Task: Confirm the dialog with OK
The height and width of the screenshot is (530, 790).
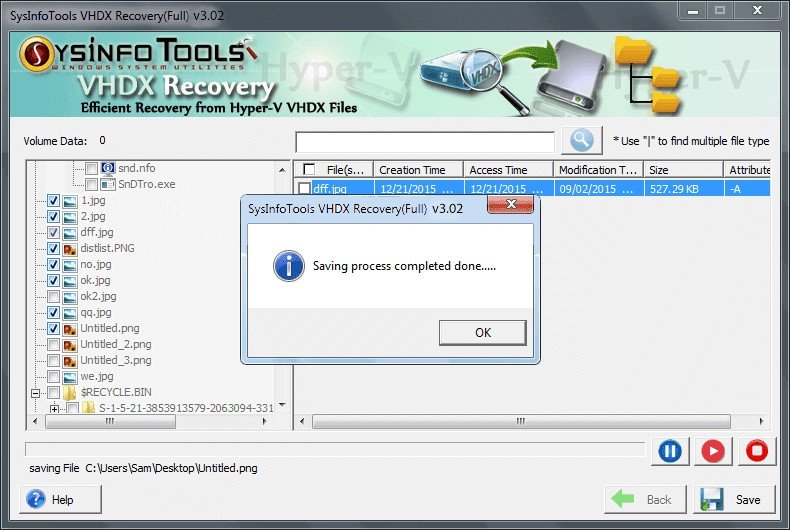Action: pos(483,333)
